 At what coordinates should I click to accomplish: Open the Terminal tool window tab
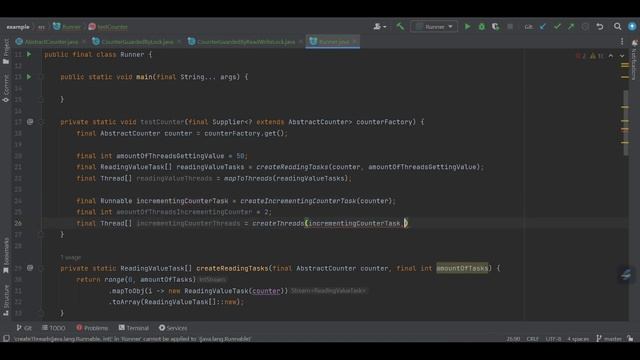pos(133,328)
